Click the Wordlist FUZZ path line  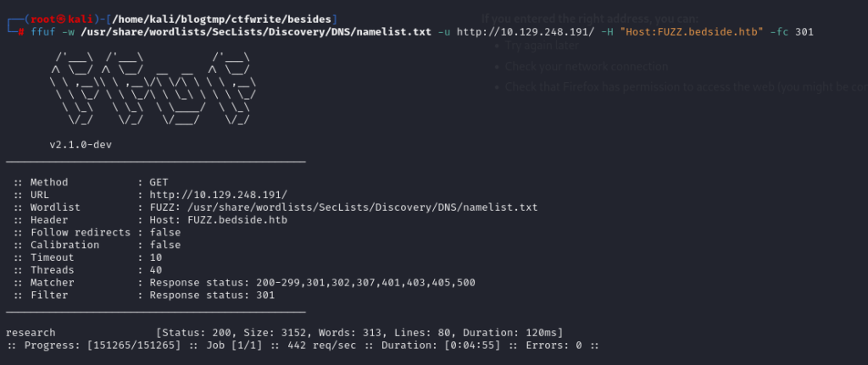[x=276, y=207]
